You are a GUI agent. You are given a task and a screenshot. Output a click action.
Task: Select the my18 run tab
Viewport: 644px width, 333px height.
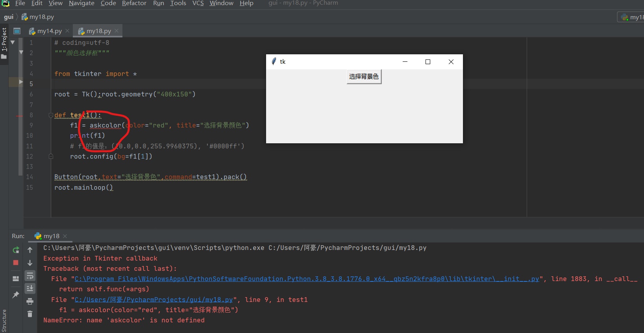tap(51, 236)
